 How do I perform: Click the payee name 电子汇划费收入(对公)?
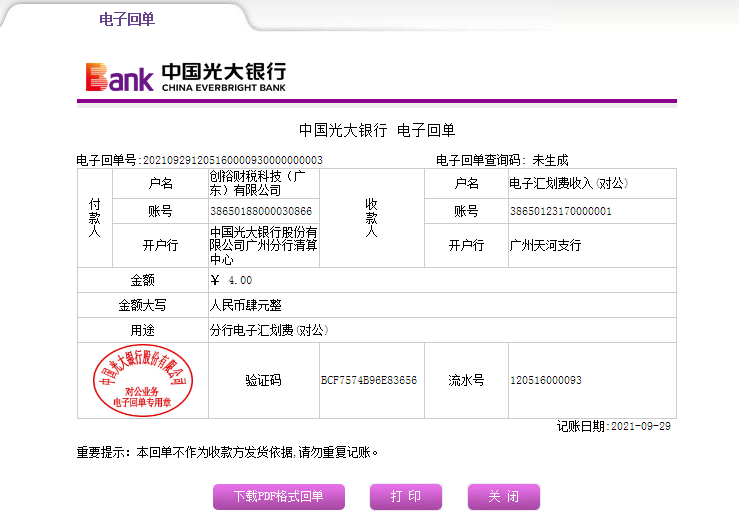567,183
